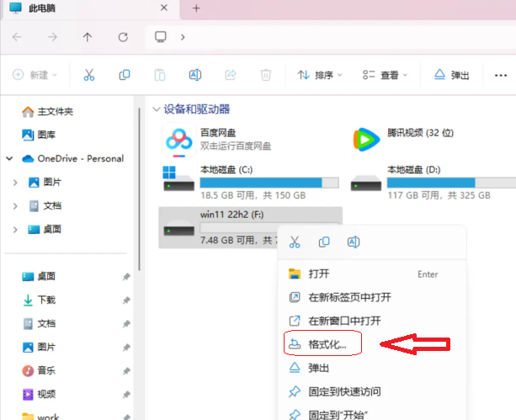Click the 弹出 eject button in toolbar
Viewport: 516px width, 420px height.
[451, 76]
